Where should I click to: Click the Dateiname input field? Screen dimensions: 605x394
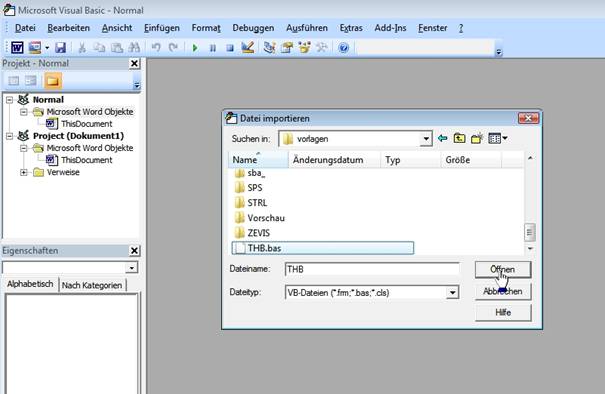click(372, 269)
